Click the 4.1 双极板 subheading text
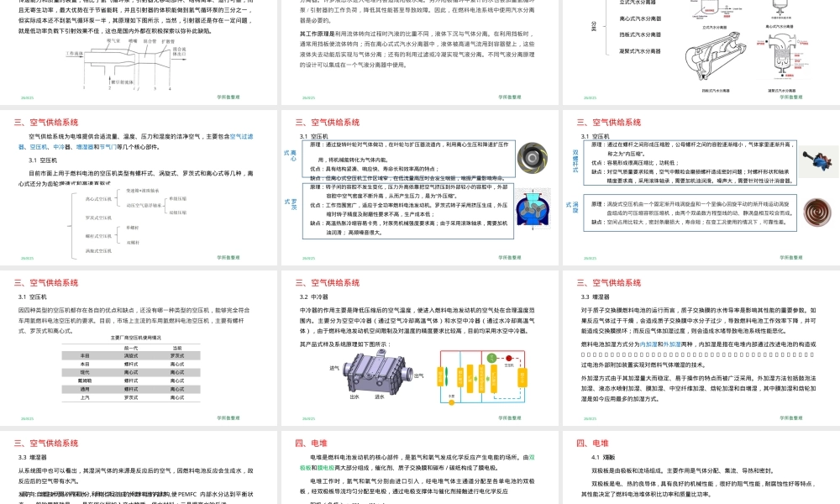This screenshot has width=840, height=504. point(603,458)
